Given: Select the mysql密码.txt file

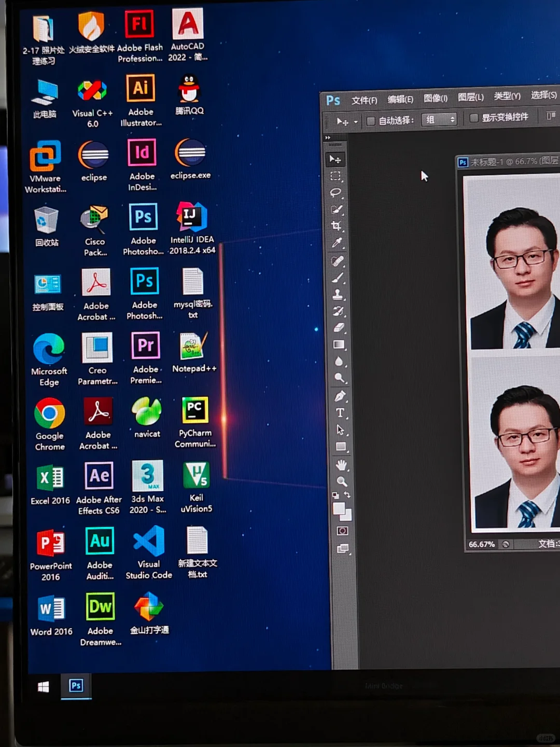Looking at the screenshot, I should pos(193,293).
